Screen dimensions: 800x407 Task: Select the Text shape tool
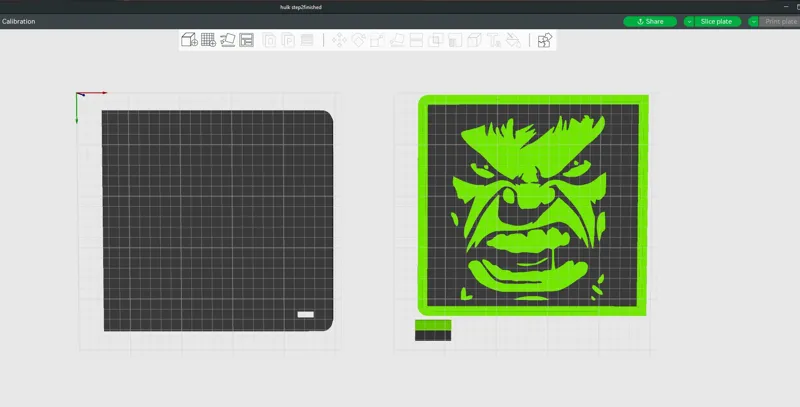[493, 40]
